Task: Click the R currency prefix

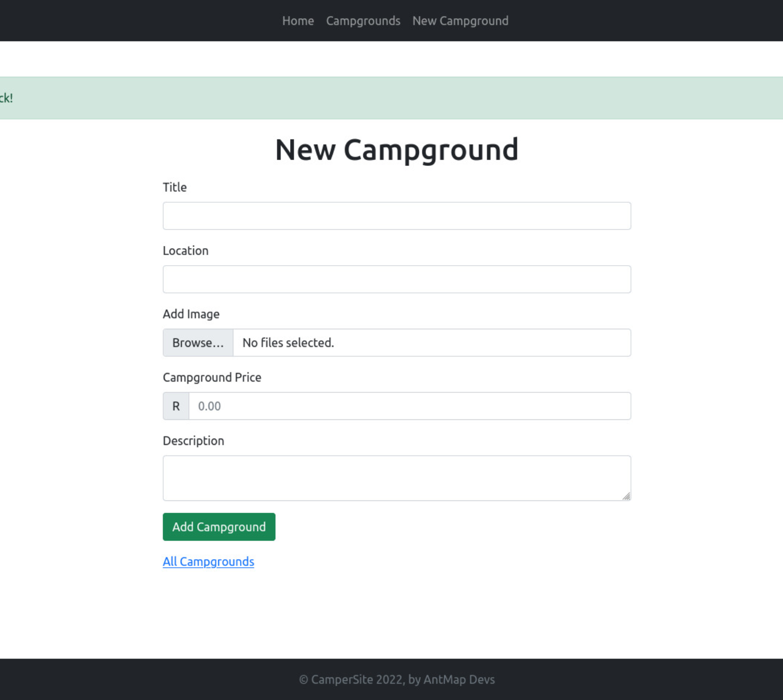Action: [x=176, y=406]
